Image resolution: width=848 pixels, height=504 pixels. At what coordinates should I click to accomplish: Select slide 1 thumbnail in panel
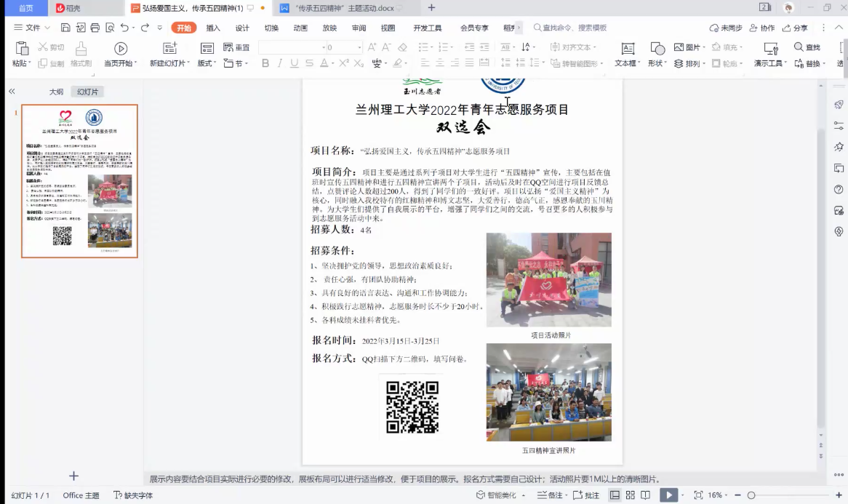tap(79, 180)
